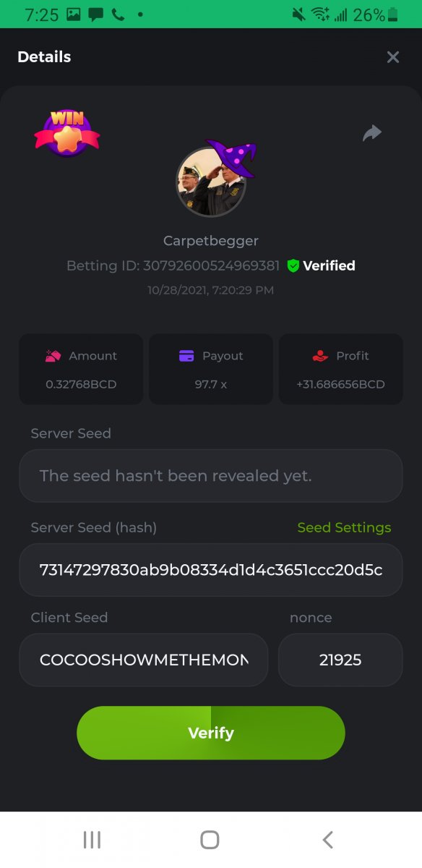Select the Client Seed field
Screen dimensions: 422x868
point(144,660)
